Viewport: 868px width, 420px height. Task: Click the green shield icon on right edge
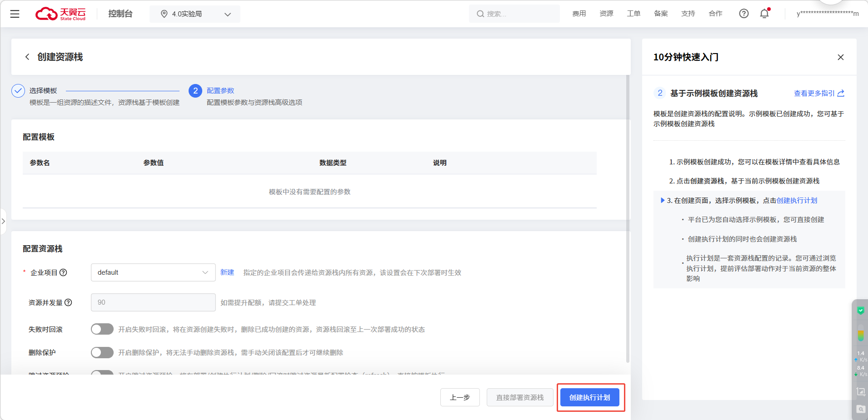point(860,311)
